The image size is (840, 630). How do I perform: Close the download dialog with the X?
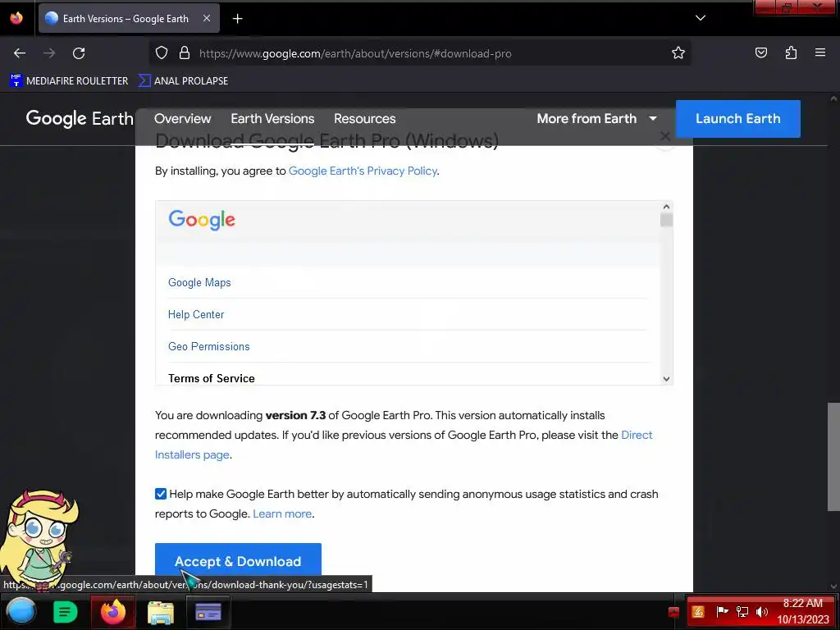(x=664, y=137)
